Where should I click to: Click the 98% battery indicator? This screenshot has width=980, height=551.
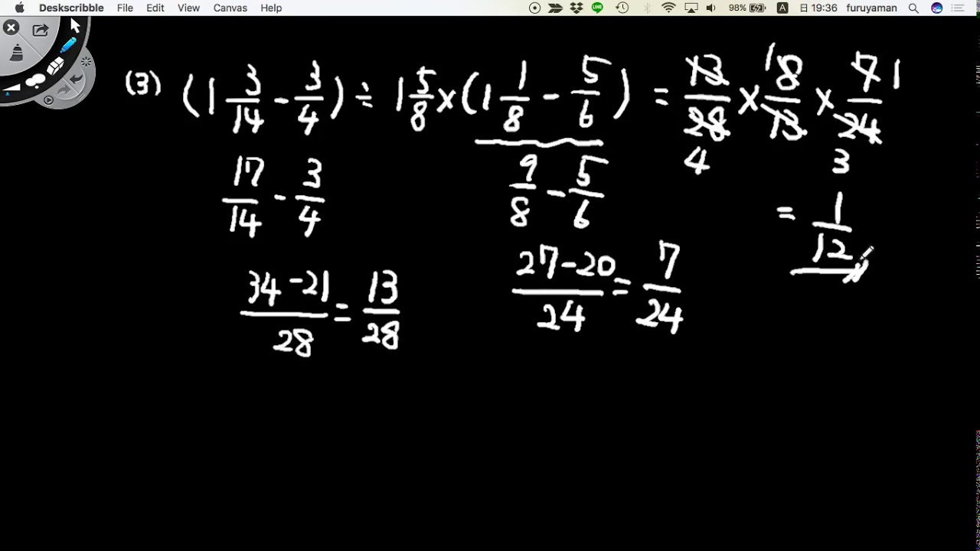click(x=746, y=8)
